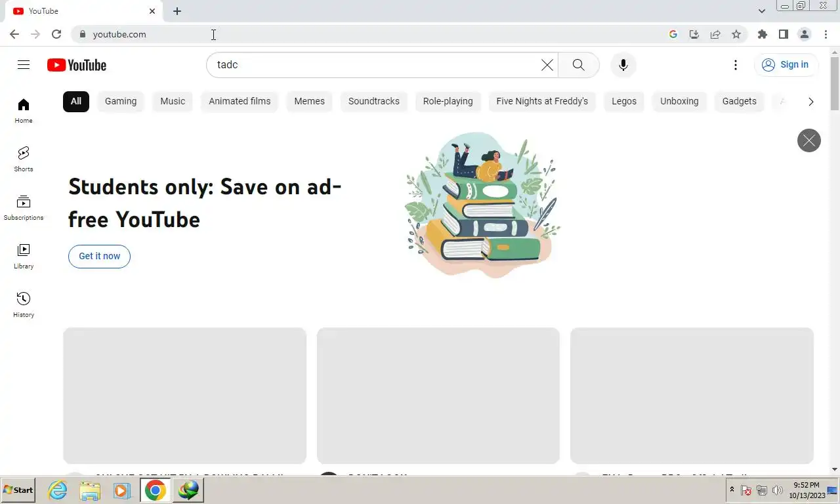Open Chrome three-dot menu

click(826, 34)
